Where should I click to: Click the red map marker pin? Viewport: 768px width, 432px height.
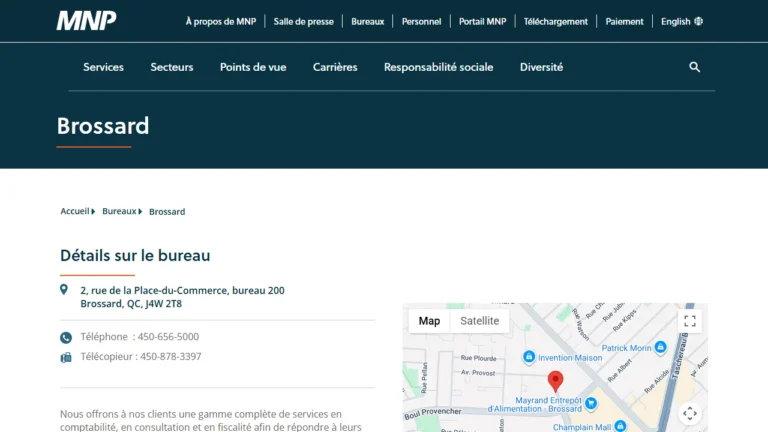coord(555,382)
